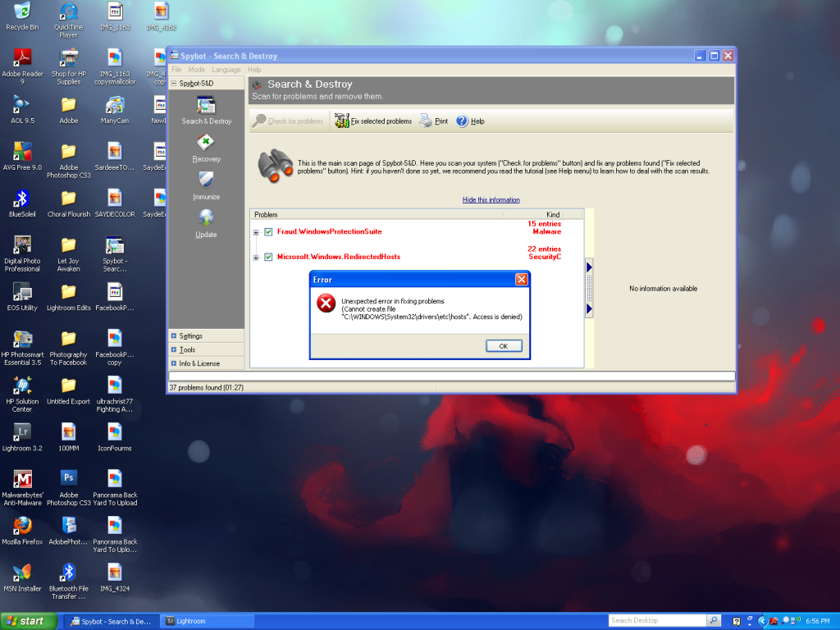Select the Spybot - Search desktop shortcut
The width and height of the screenshot is (840, 630).
[115, 253]
